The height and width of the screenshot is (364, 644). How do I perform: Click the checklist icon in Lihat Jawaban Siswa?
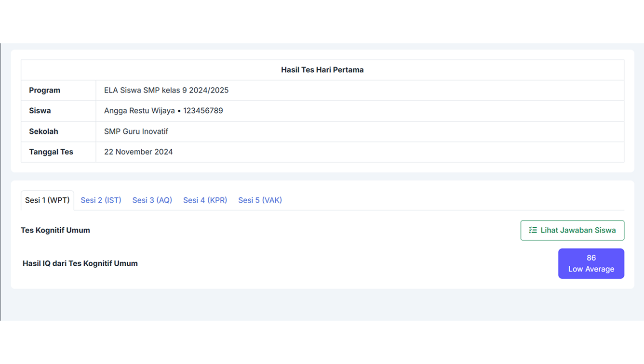pyautogui.click(x=533, y=230)
